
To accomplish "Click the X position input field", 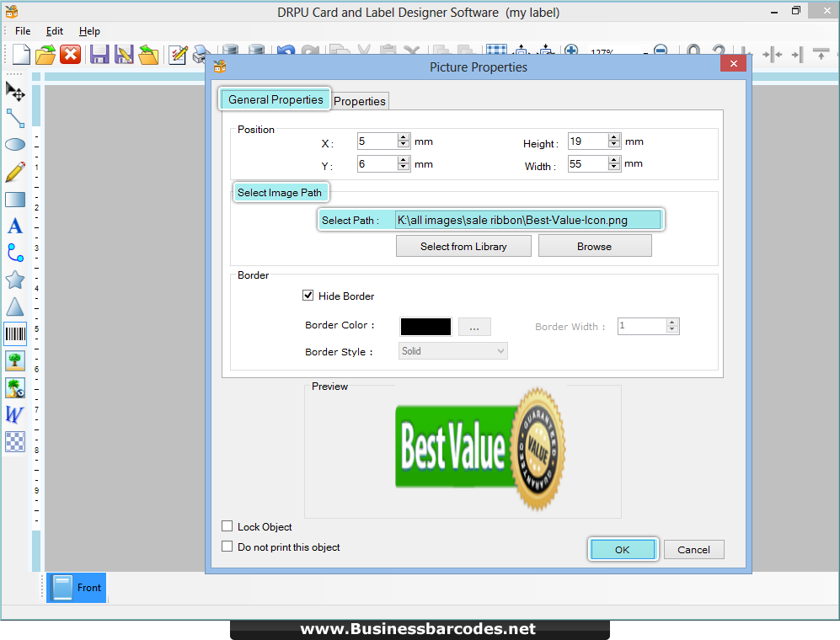I will pos(377,141).
